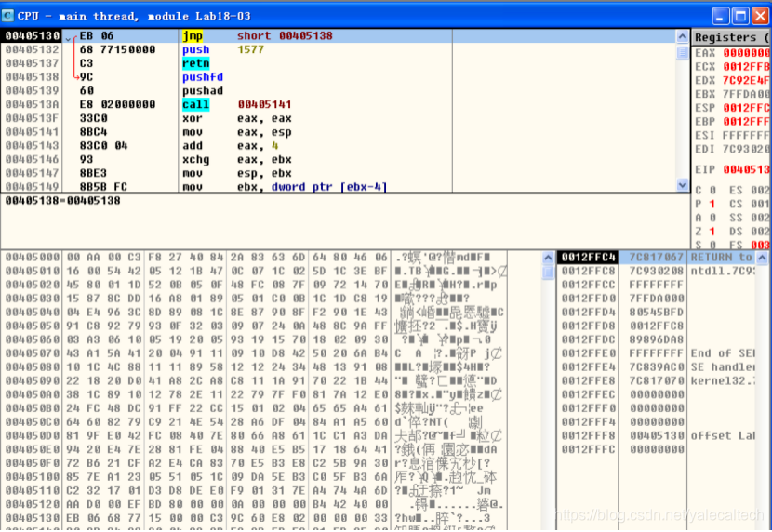
Task: Select stack row 0012FFF8 with offset 00405130
Action: (x=658, y=436)
